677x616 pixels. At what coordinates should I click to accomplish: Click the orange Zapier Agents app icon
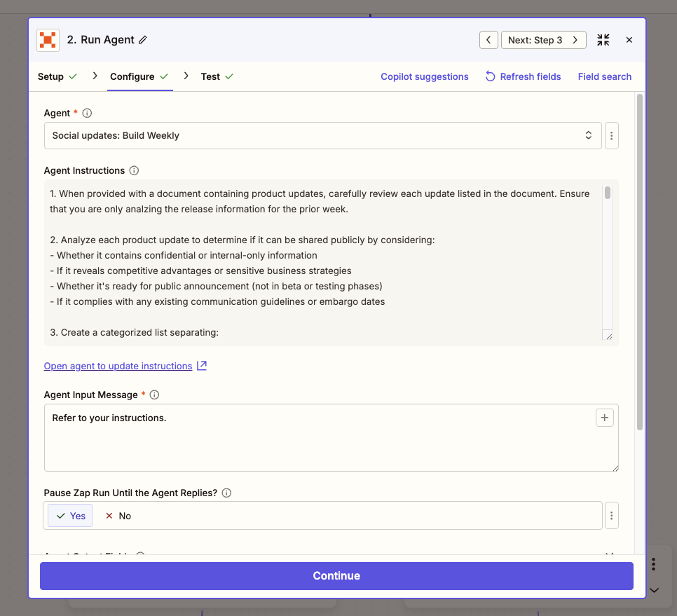[48, 40]
